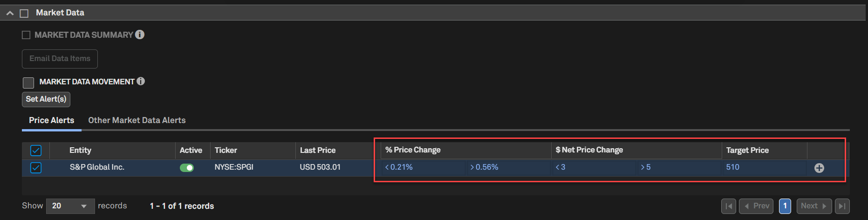Click the Prev page button

756,206
